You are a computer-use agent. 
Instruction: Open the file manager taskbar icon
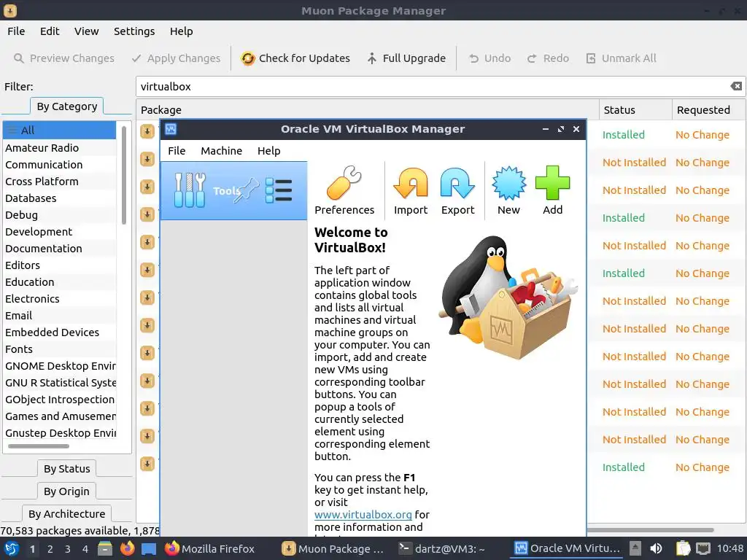click(x=105, y=548)
